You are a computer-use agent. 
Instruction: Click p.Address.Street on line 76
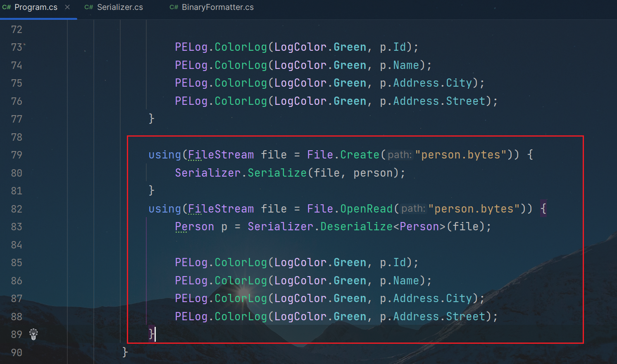point(433,101)
